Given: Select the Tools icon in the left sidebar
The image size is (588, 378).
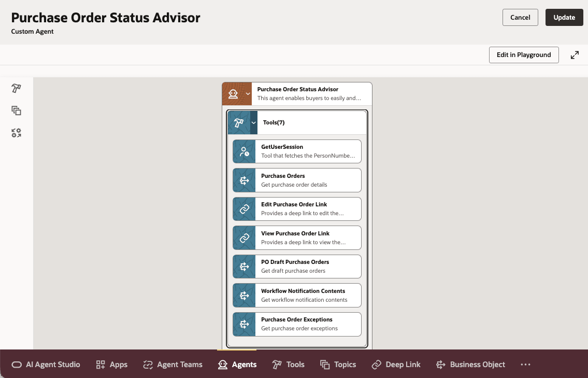Looking at the screenshot, I should tap(16, 88).
